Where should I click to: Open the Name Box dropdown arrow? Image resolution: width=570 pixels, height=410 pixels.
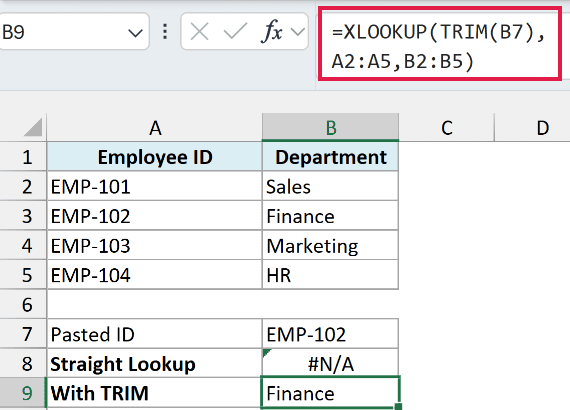(x=135, y=33)
